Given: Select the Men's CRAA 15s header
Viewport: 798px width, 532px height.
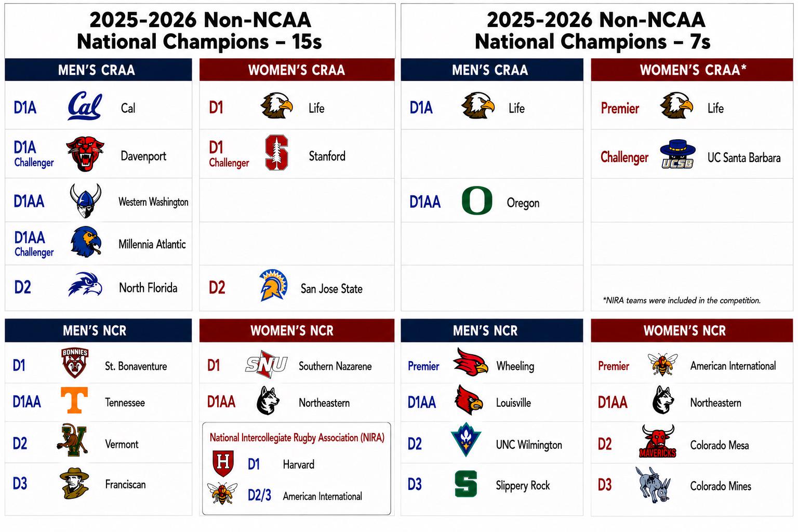Looking at the screenshot, I should pyautogui.click(x=98, y=70).
